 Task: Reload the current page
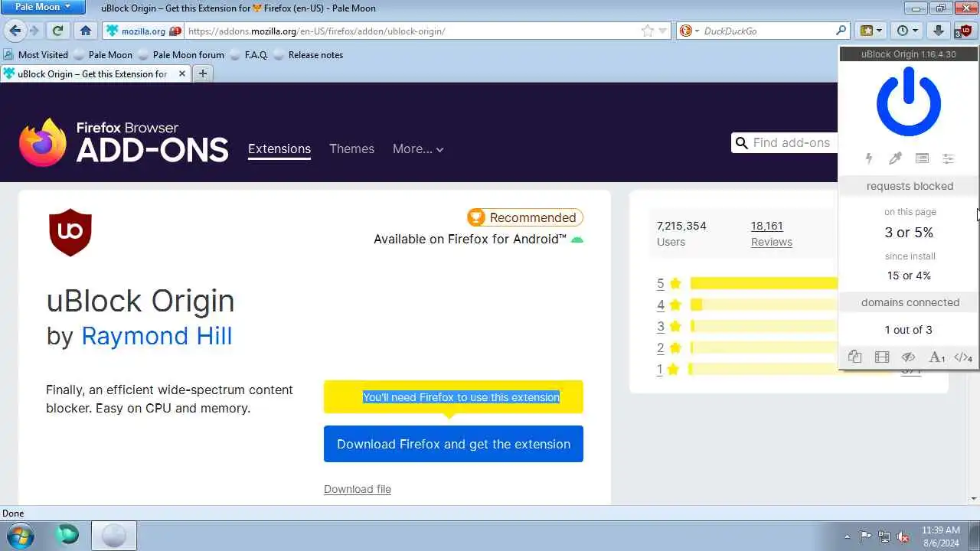[57, 31]
